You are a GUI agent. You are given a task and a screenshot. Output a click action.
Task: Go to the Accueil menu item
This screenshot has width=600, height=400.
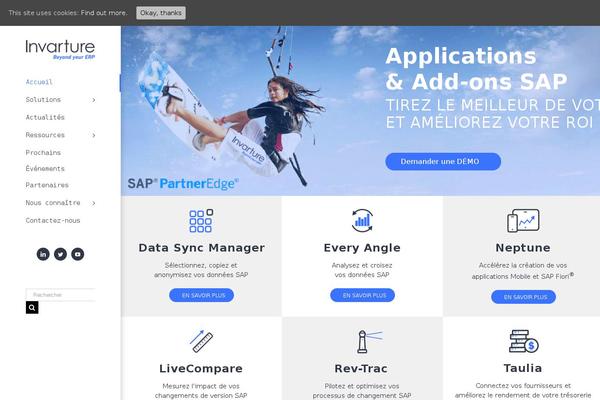click(39, 82)
